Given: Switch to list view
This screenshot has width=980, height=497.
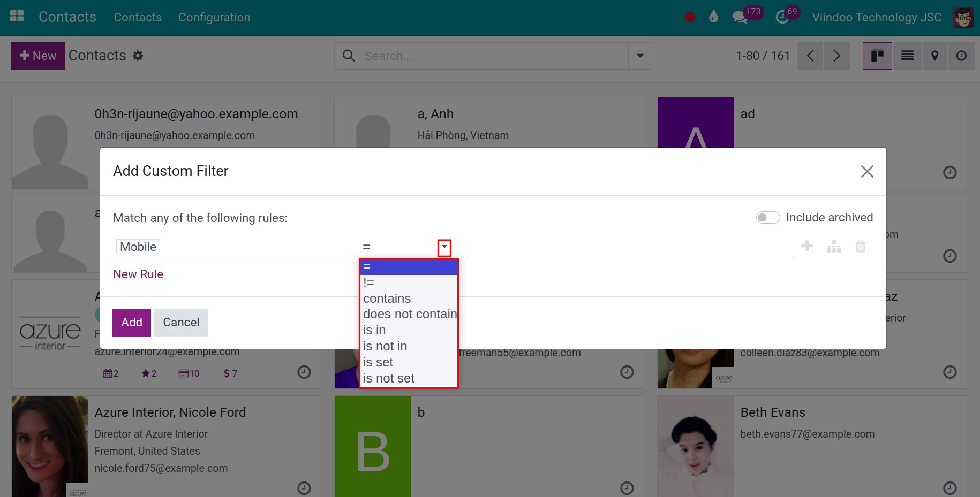Looking at the screenshot, I should [907, 56].
